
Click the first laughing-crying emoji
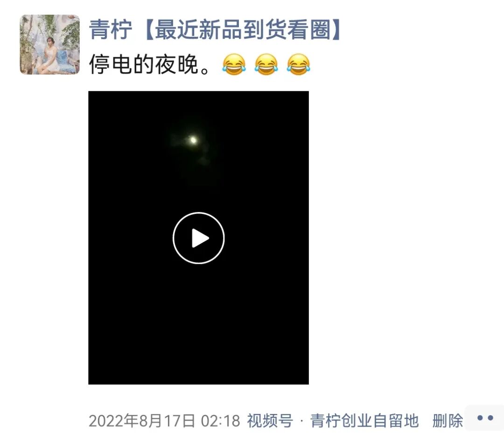pyautogui.click(x=234, y=64)
